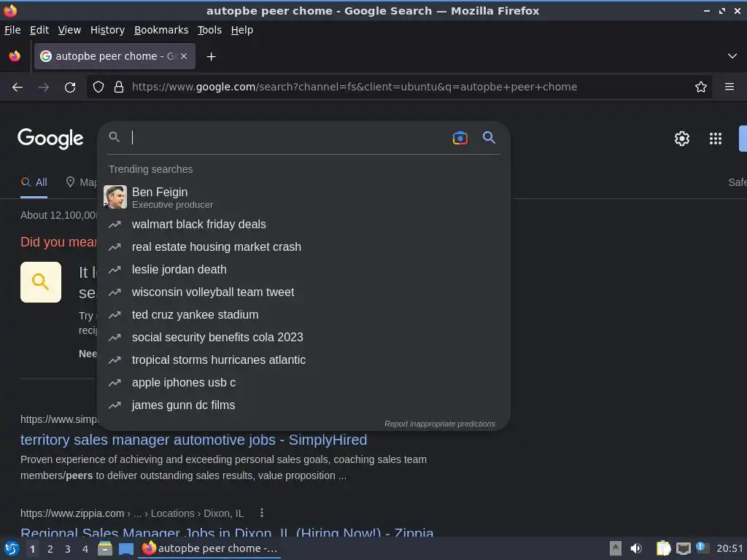Click the zippia.com result URL
Image resolution: width=747 pixels, height=560 pixels.
tap(132, 513)
